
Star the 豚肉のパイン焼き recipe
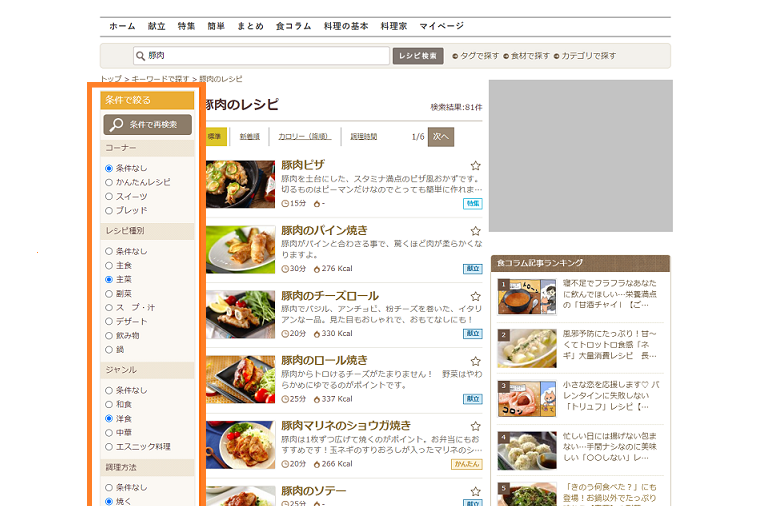(x=476, y=231)
